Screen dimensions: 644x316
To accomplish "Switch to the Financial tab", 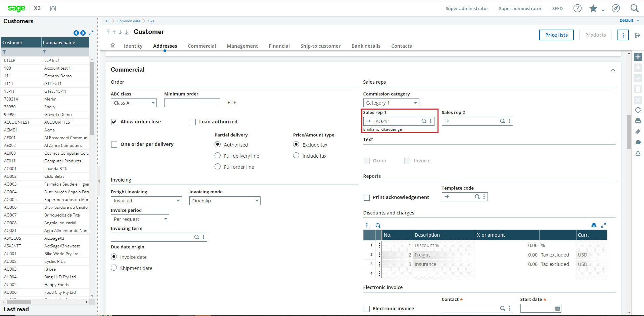I will (279, 46).
